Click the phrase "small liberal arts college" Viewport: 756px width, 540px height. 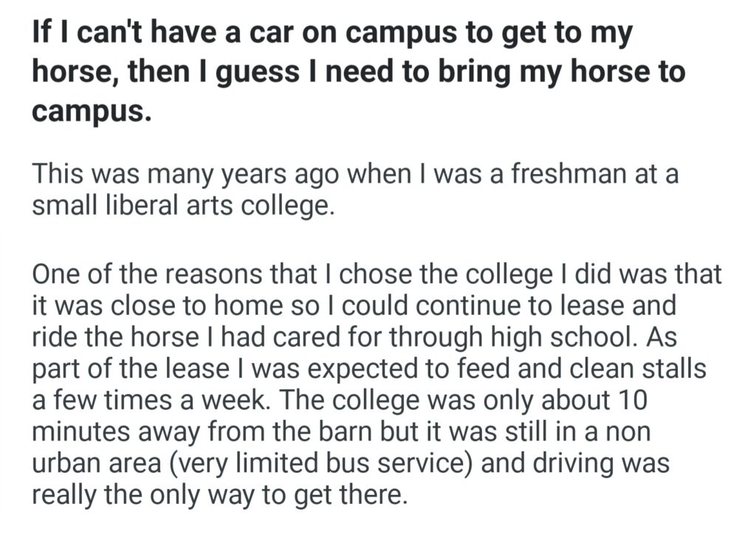(183, 206)
